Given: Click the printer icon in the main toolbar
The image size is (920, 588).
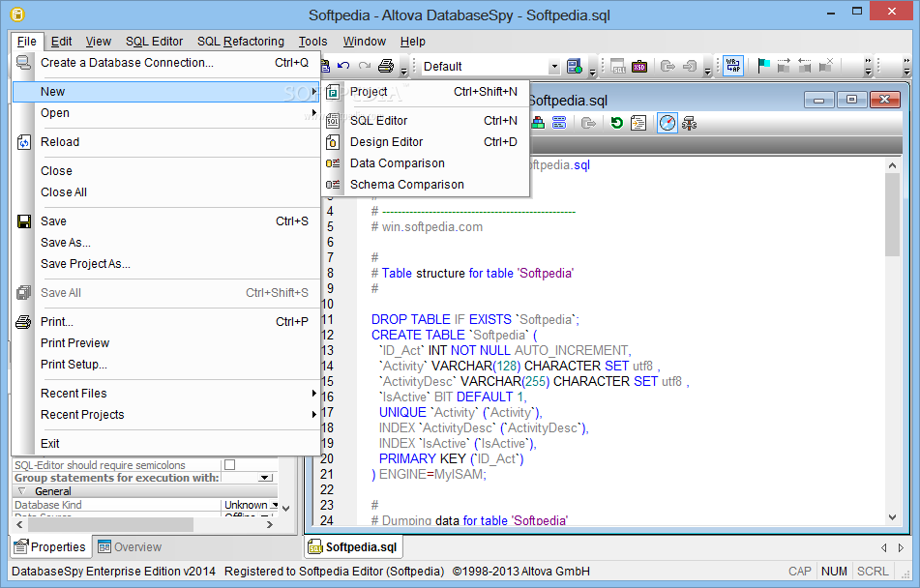Looking at the screenshot, I should pos(385,66).
